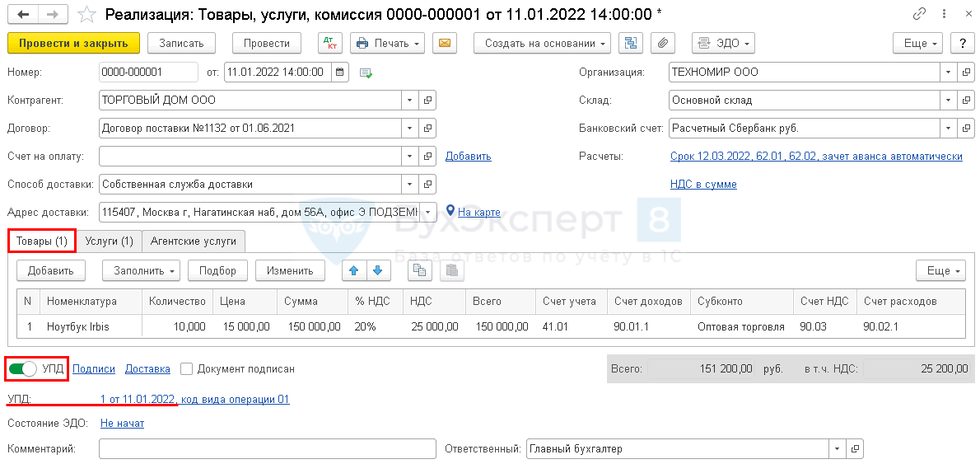The height and width of the screenshot is (464, 980).
Task: Move row down with blue arrow
Action: (x=377, y=270)
